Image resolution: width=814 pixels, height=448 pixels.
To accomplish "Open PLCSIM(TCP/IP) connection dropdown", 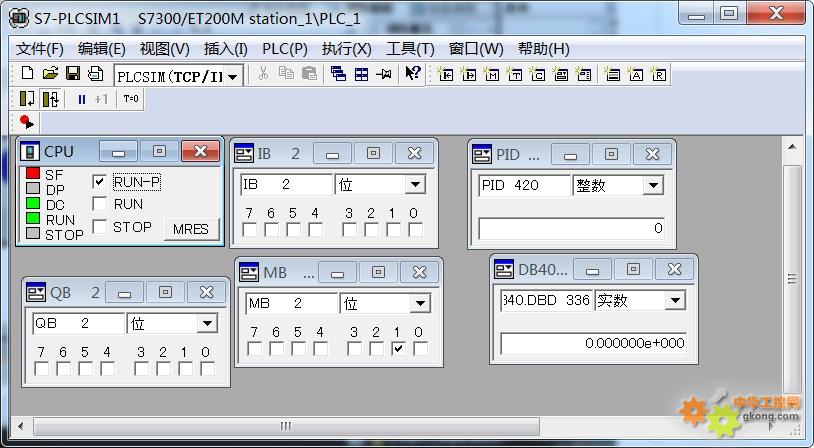I will click(x=233, y=77).
